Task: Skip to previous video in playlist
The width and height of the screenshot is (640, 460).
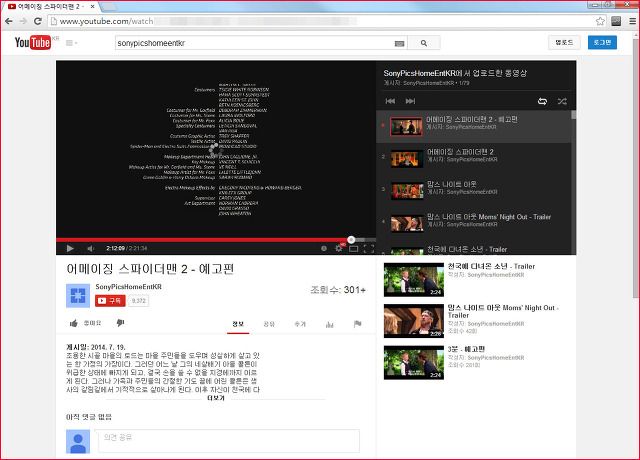Action: click(x=390, y=101)
